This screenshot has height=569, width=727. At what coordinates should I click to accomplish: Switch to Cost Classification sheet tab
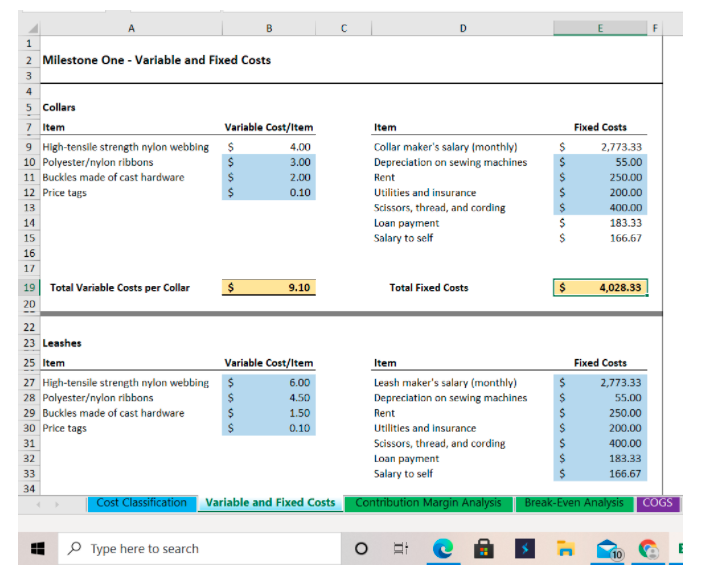[x=142, y=503]
